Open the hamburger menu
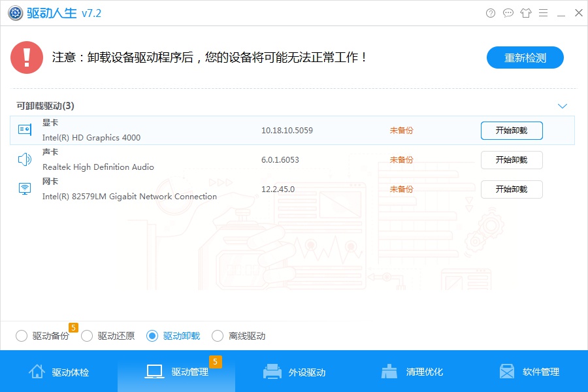Screen dimensions: 588x392 pos(543,12)
